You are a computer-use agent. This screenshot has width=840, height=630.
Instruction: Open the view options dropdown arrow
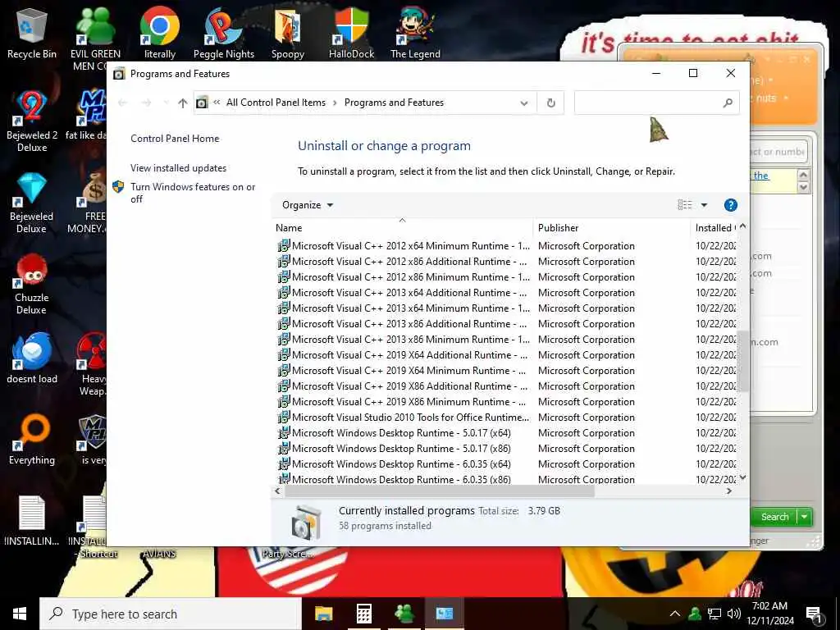point(704,205)
